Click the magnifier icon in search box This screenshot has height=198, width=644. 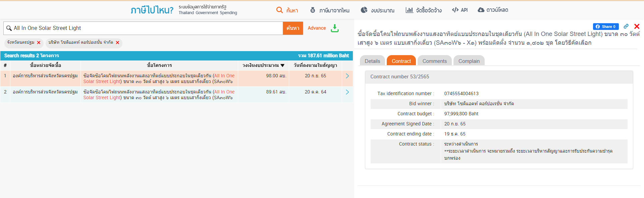point(9,28)
